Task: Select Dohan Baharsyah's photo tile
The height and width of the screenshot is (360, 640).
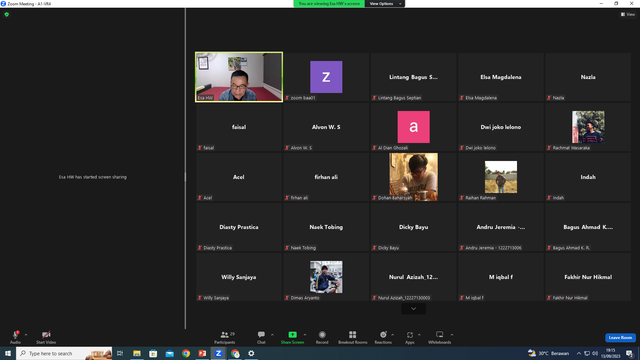Action: [413, 177]
